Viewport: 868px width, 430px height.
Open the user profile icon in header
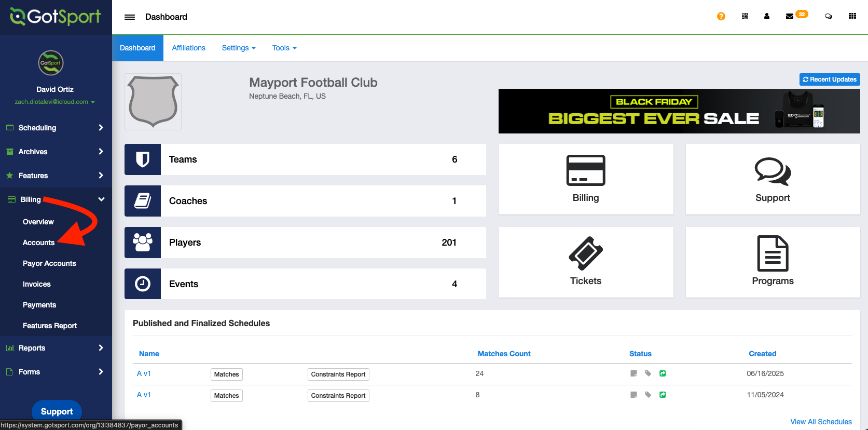766,16
